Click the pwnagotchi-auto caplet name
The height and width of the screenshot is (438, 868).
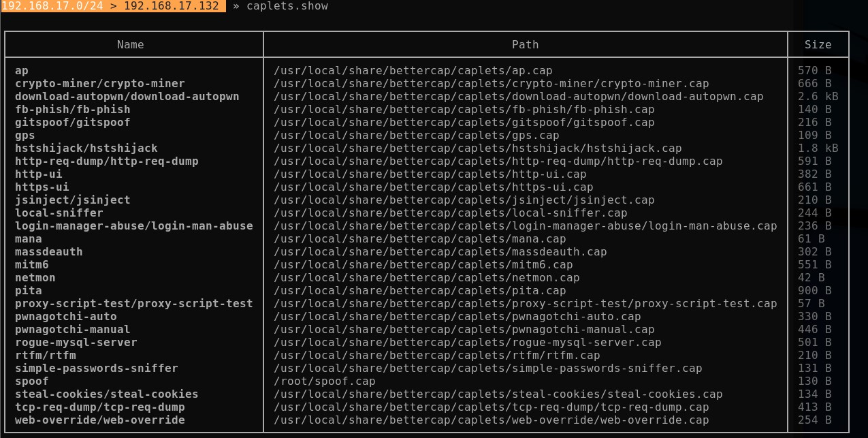pos(65,317)
